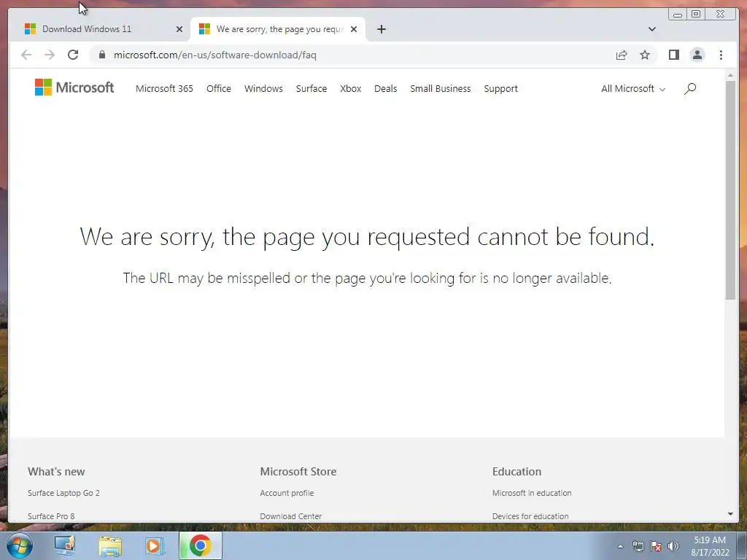Open the Download Center footer link
The height and width of the screenshot is (560, 747).
[x=290, y=516]
